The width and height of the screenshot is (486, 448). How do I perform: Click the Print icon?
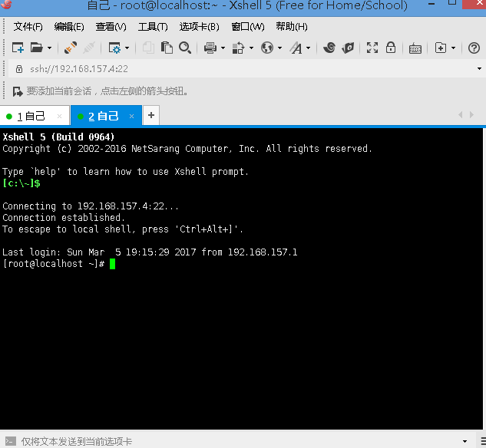coord(210,48)
